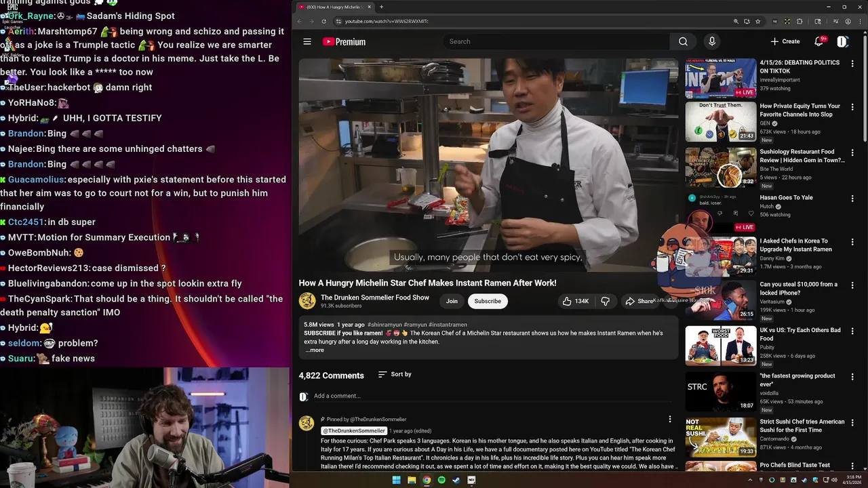Close the YouTube browser tab
Screen dimensions: 868x488
(369, 7)
